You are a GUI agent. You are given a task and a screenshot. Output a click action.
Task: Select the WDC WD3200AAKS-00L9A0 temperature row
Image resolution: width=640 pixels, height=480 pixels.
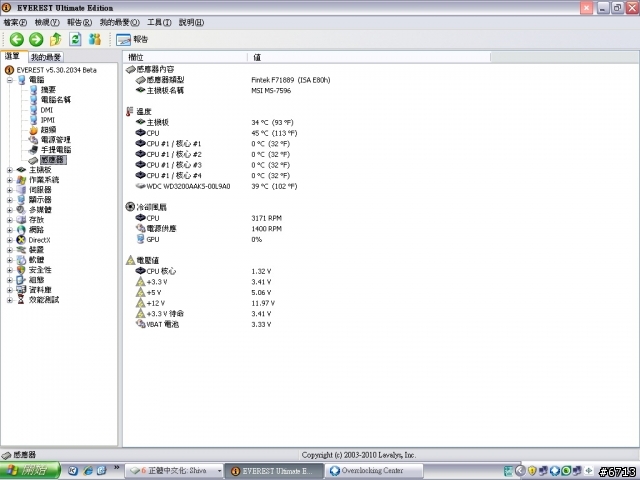pos(216,186)
